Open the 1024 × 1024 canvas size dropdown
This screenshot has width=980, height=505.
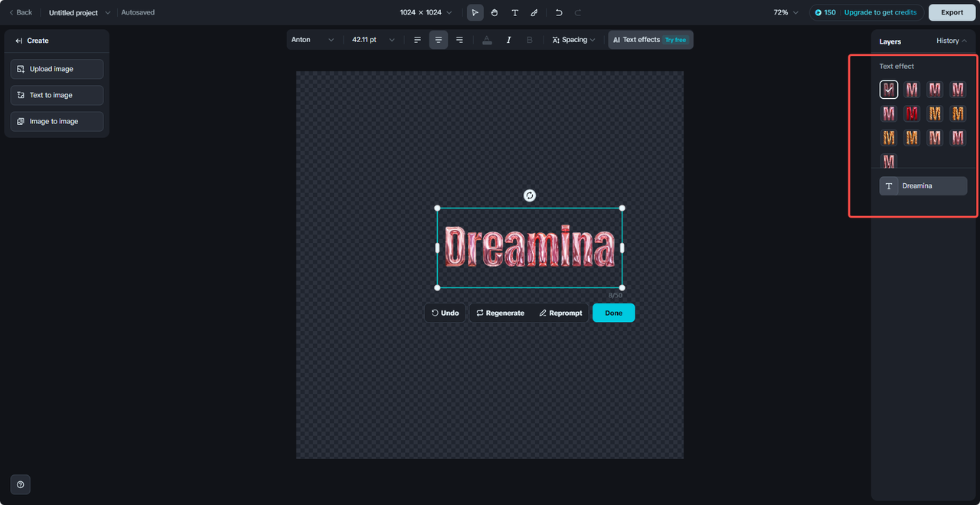(426, 12)
